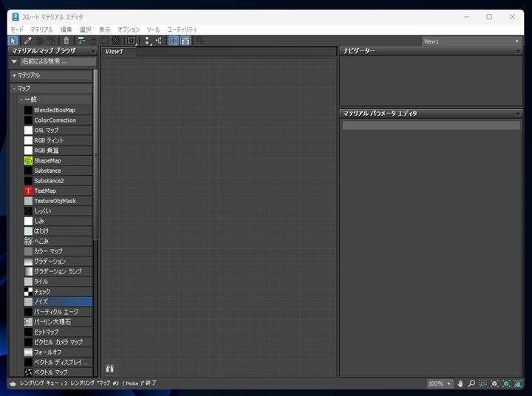
Task: Click Assign Material to Selection icon
Action: click(52, 41)
